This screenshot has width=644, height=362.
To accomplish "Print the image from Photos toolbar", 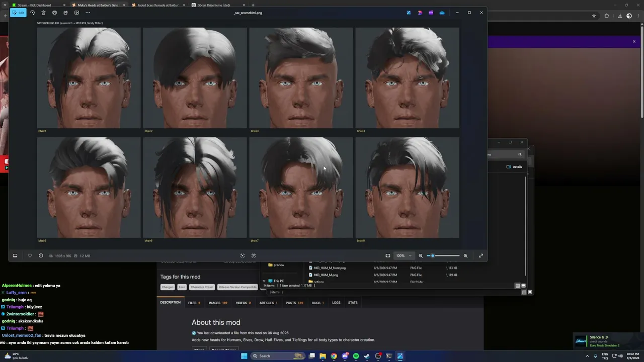I will coord(54,13).
